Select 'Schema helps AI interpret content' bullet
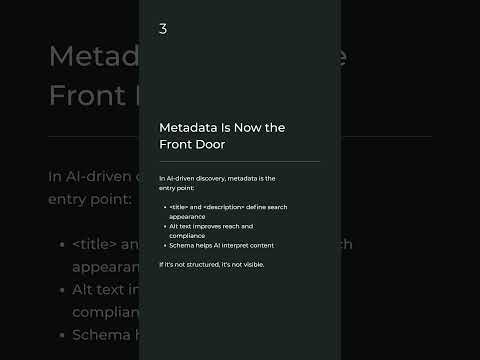The image size is (480, 360). coord(221,245)
